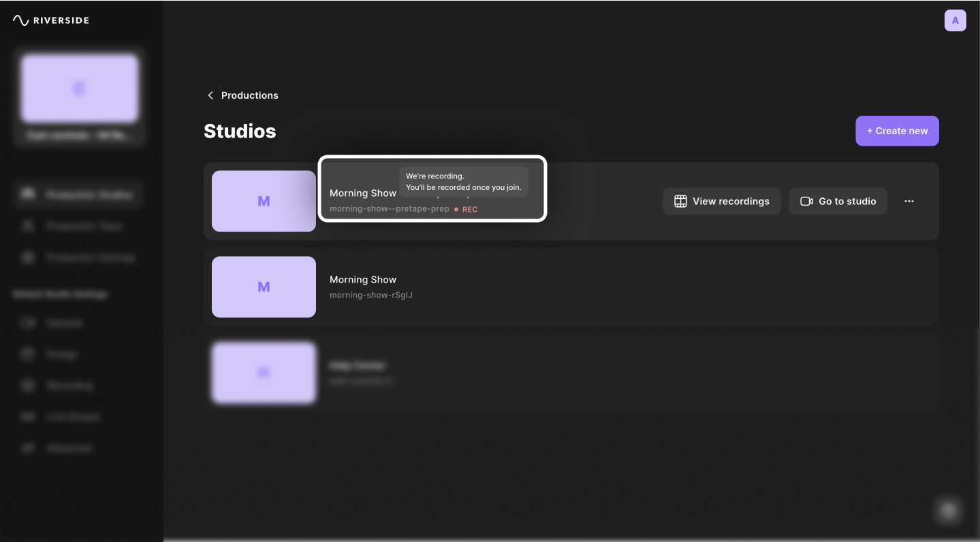The height and width of the screenshot is (542, 980).
Task: Click the REC indicator on pretape-prep studio
Action: tap(467, 210)
